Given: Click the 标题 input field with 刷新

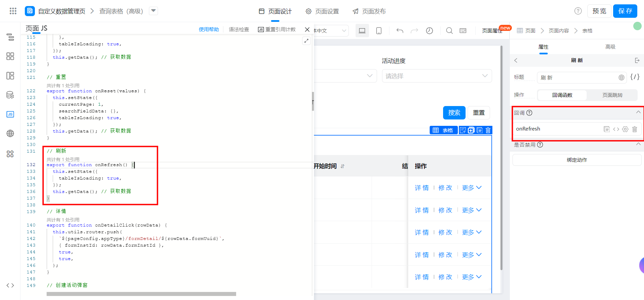Looking at the screenshot, I should pyautogui.click(x=578, y=78).
